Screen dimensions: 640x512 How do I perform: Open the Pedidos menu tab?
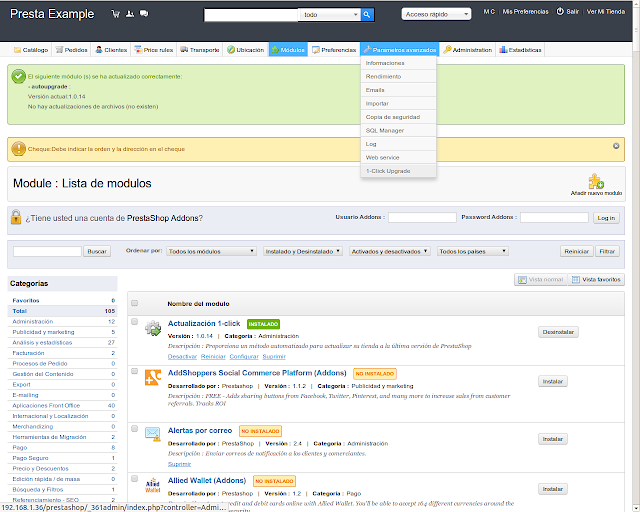click(x=71, y=50)
